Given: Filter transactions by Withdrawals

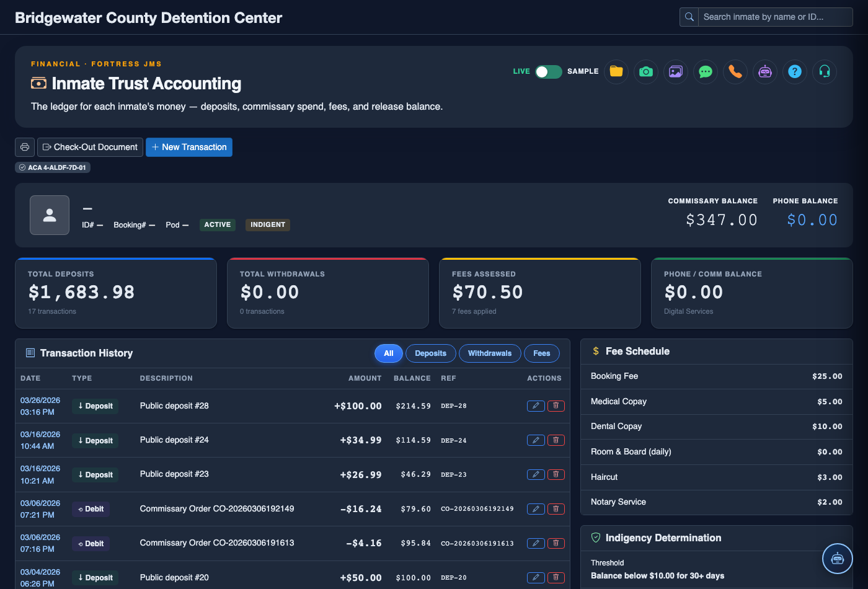Looking at the screenshot, I should pyautogui.click(x=490, y=353).
